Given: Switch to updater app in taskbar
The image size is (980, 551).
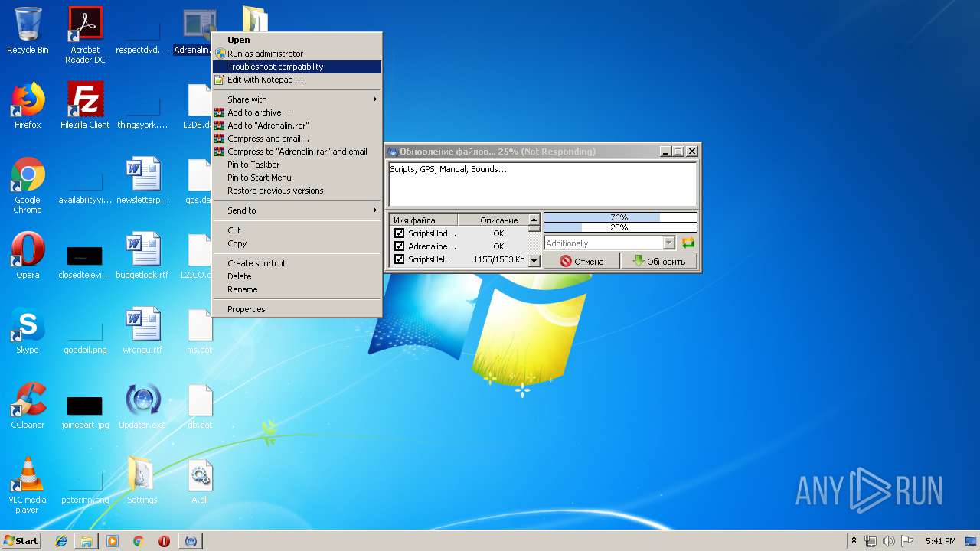Looking at the screenshot, I should 191,541.
